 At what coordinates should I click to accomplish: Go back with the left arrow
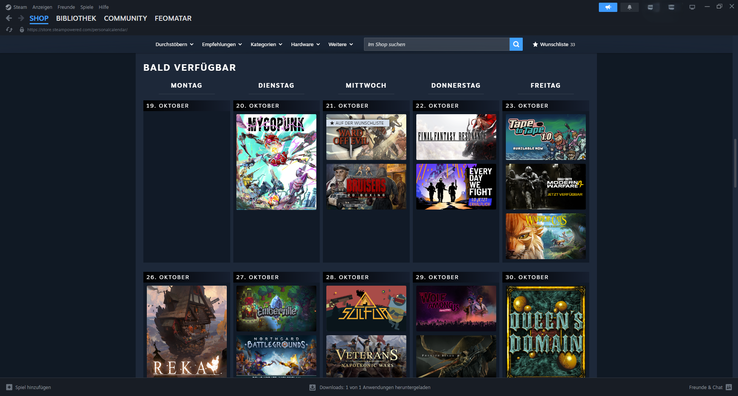pyautogui.click(x=9, y=18)
